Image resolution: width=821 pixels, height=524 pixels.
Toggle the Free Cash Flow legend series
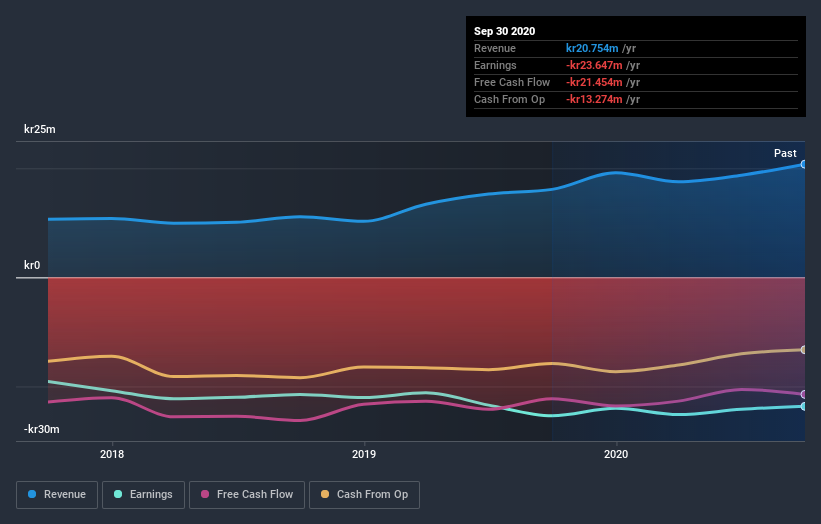click(247, 495)
